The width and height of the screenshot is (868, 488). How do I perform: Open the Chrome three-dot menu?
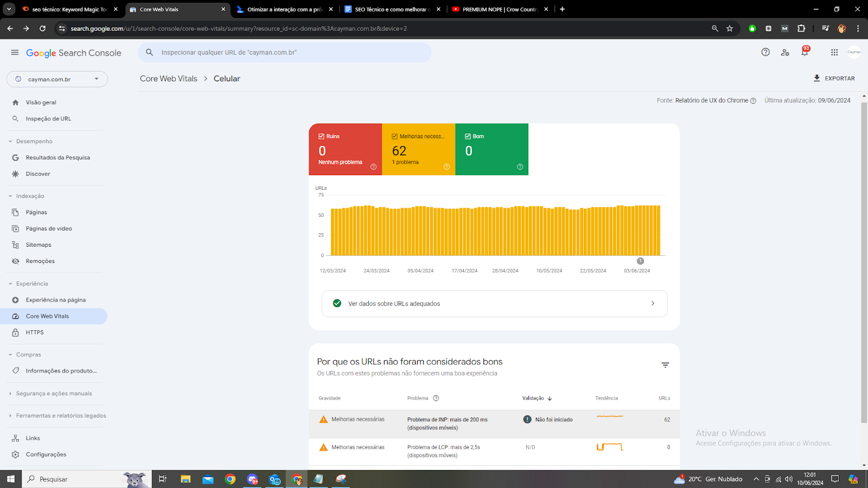pyautogui.click(x=858, y=29)
